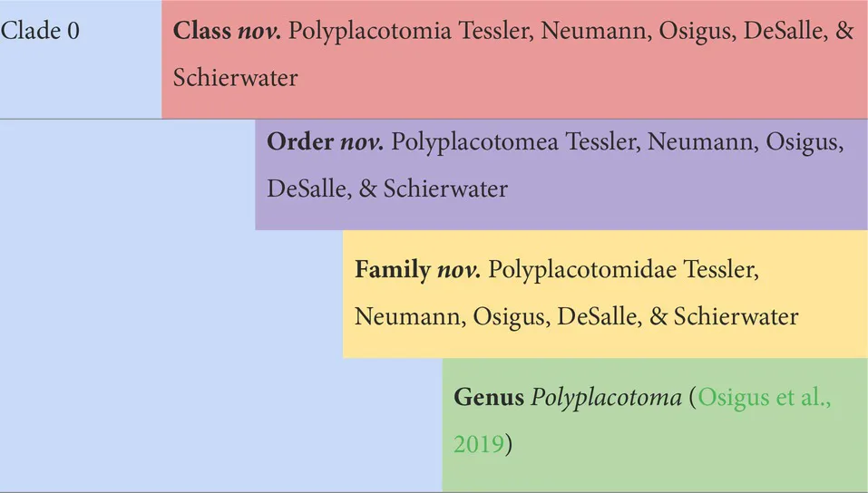Click 'Tessler' in the red Class row
The height and width of the screenshot is (493, 868).
496,32
